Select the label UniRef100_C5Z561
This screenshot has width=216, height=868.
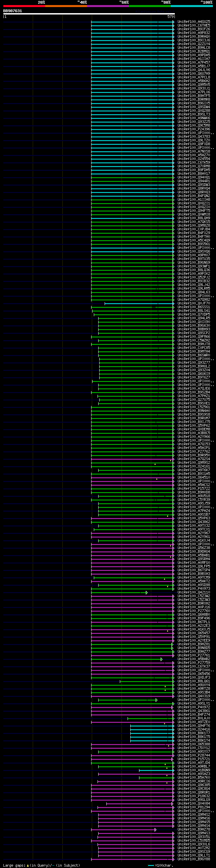pyautogui.click(x=194, y=407)
